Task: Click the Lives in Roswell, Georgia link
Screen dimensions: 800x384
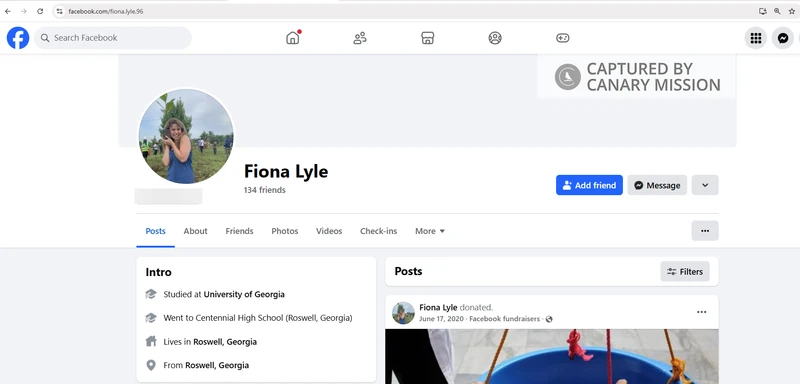Action: (x=225, y=342)
